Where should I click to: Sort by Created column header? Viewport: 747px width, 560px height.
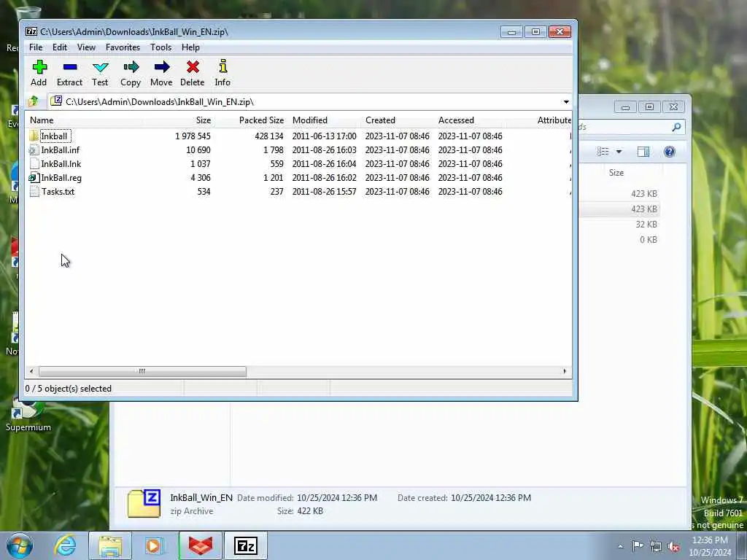(397, 120)
